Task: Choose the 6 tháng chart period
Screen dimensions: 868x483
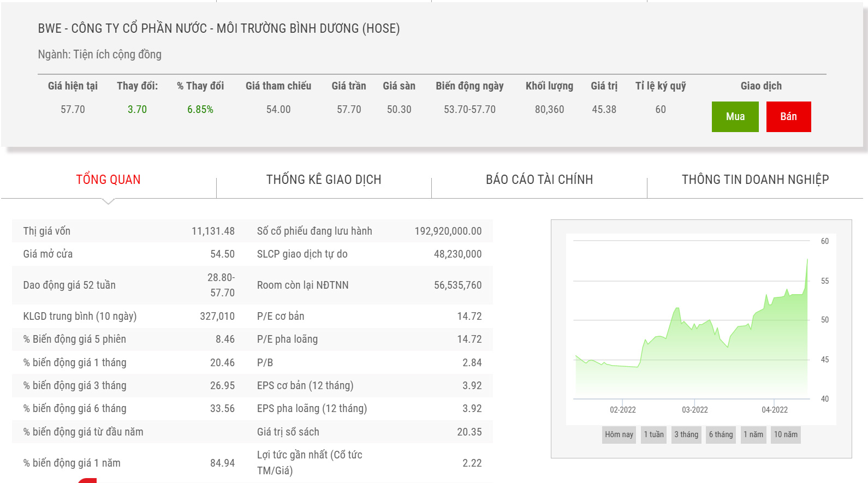Action: point(721,434)
